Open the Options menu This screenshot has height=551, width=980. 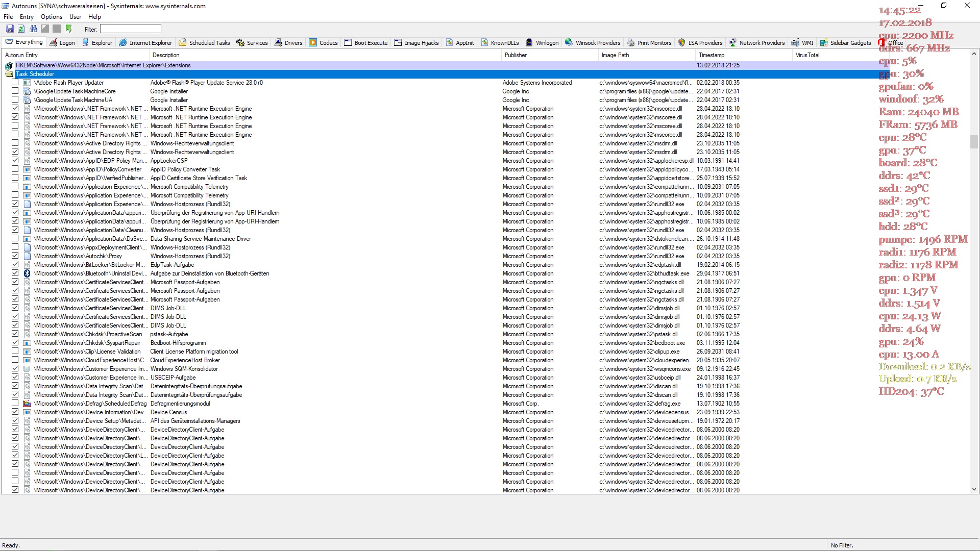click(52, 17)
